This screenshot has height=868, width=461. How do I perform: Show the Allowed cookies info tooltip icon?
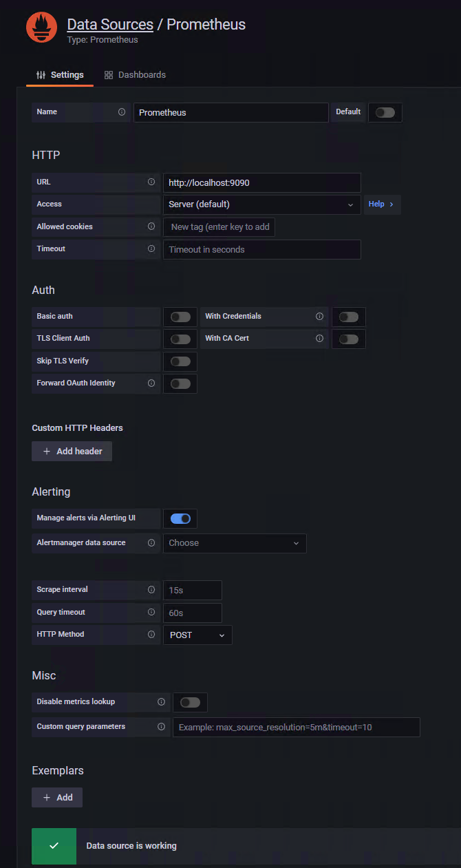click(x=151, y=226)
